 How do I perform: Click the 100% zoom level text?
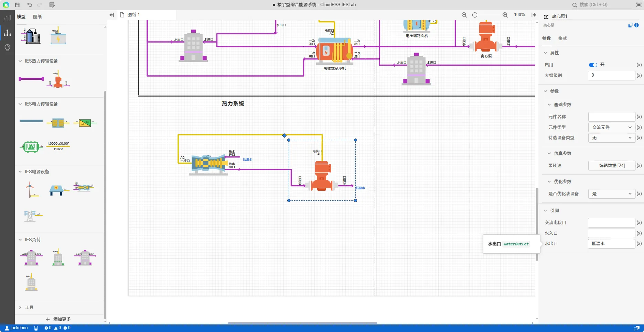519,15
